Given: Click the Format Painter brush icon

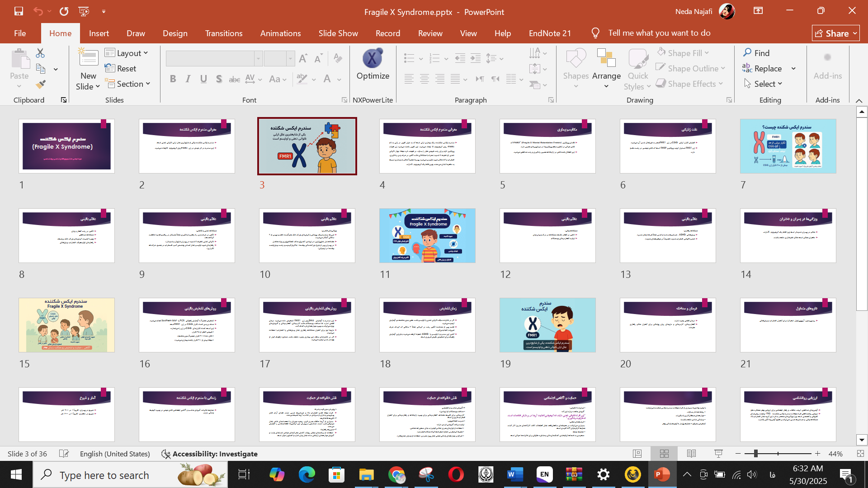Looking at the screenshot, I should coord(41,84).
